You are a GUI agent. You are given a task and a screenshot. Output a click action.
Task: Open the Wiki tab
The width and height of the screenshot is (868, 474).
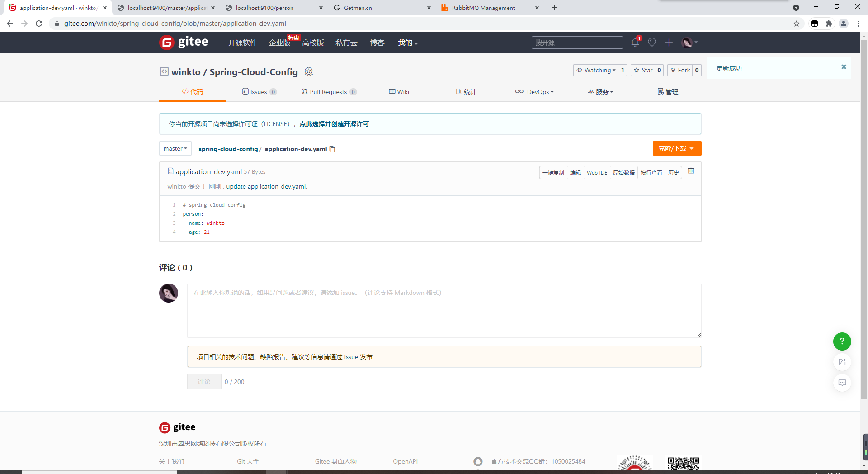[x=399, y=92]
